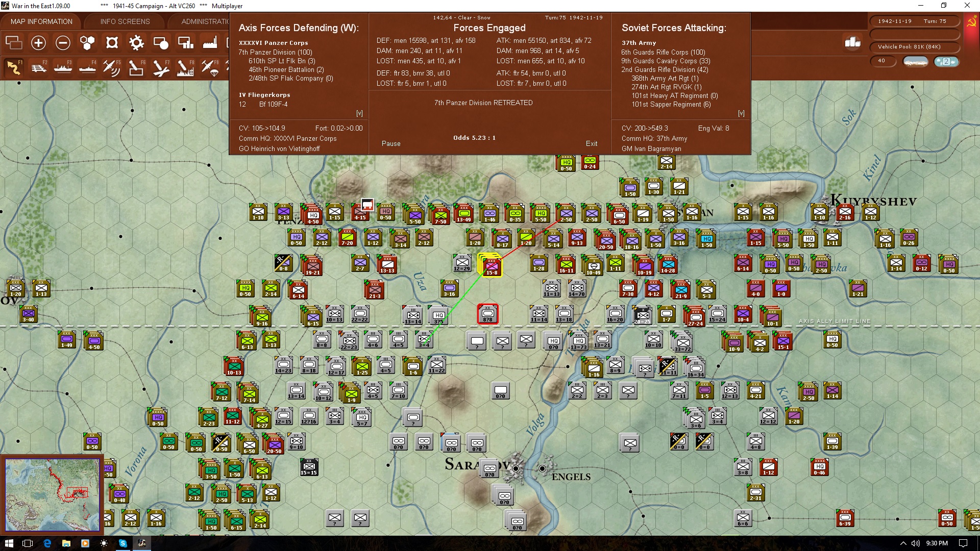Toggle the gear-shaped map overlay icon
The image size is (980, 551).
(136, 43)
